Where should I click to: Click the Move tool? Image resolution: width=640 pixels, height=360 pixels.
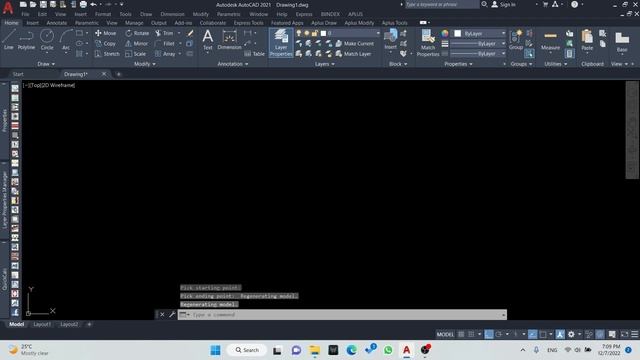tap(105, 33)
